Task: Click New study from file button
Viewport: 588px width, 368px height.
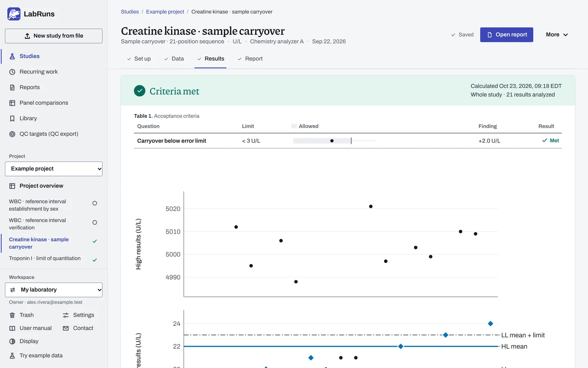Action: (53, 36)
